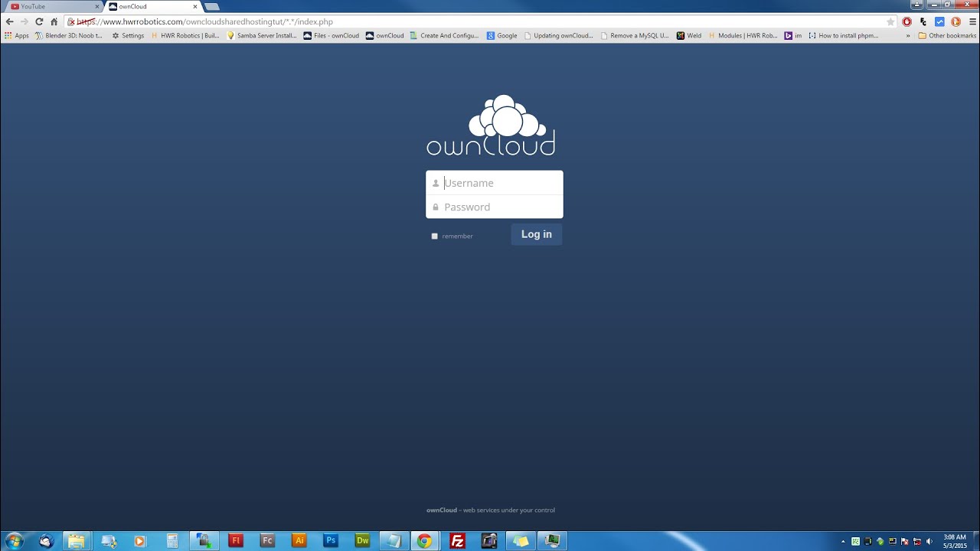Open the red stop-hand adblock extension
This screenshot has height=551, width=980.
[907, 22]
